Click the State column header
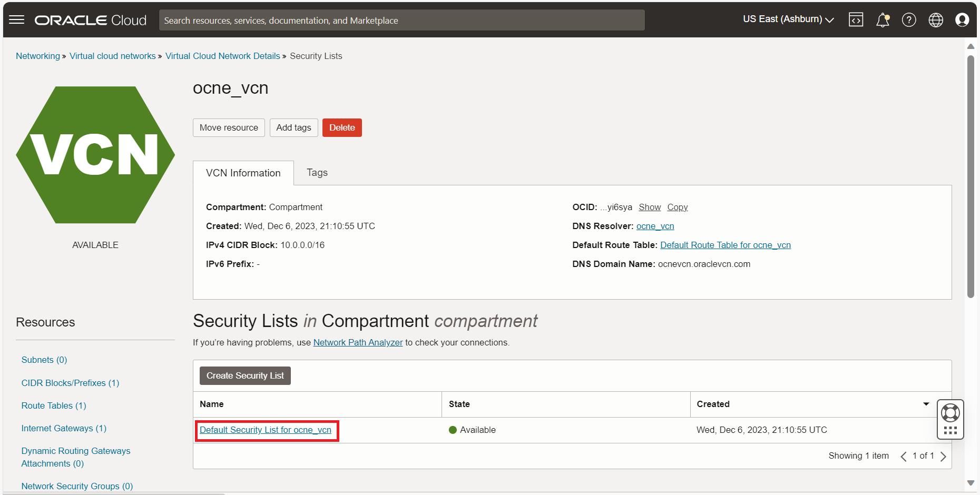The width and height of the screenshot is (980, 495). point(566,404)
